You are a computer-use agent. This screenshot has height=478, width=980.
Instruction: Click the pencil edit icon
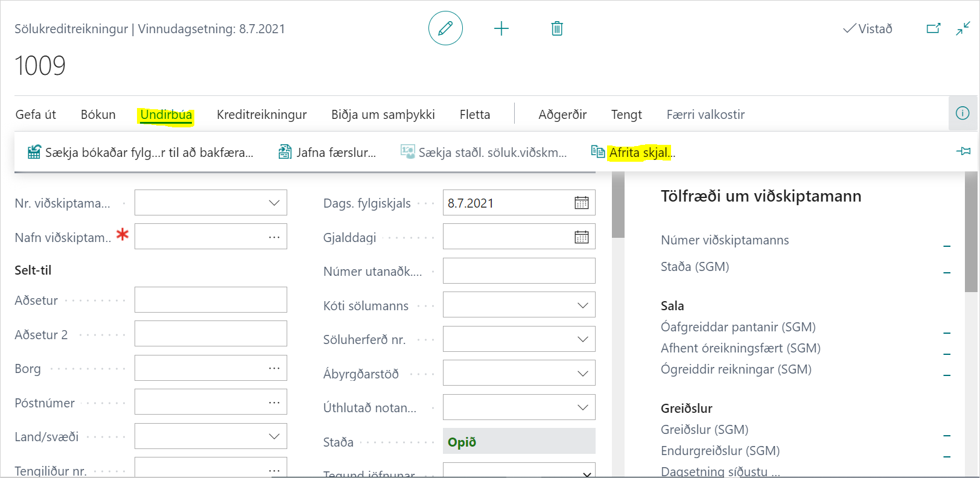445,28
